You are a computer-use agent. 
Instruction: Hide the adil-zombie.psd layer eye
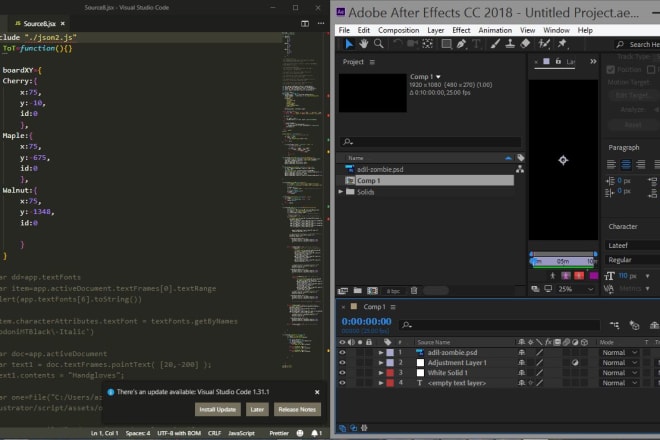[x=342, y=353]
